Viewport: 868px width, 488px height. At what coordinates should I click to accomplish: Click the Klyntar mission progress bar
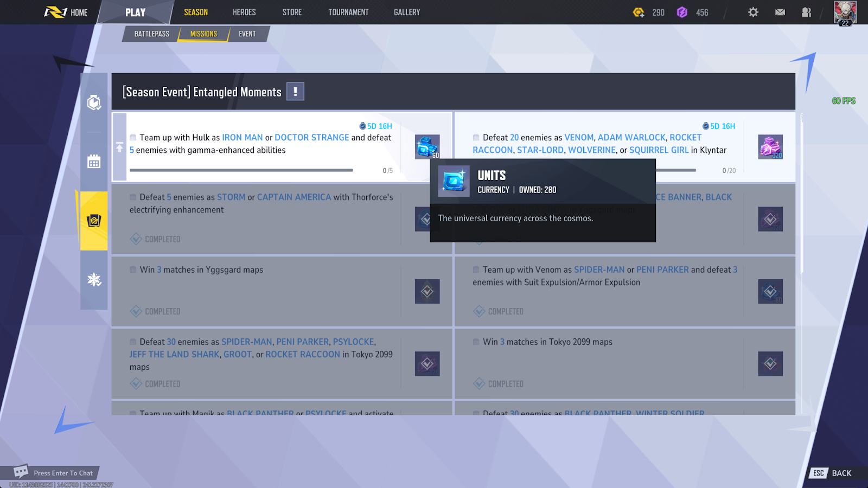click(675, 170)
